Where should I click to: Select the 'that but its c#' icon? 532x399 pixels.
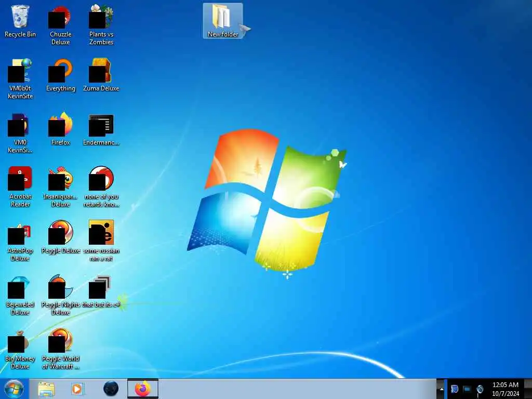coord(101,291)
